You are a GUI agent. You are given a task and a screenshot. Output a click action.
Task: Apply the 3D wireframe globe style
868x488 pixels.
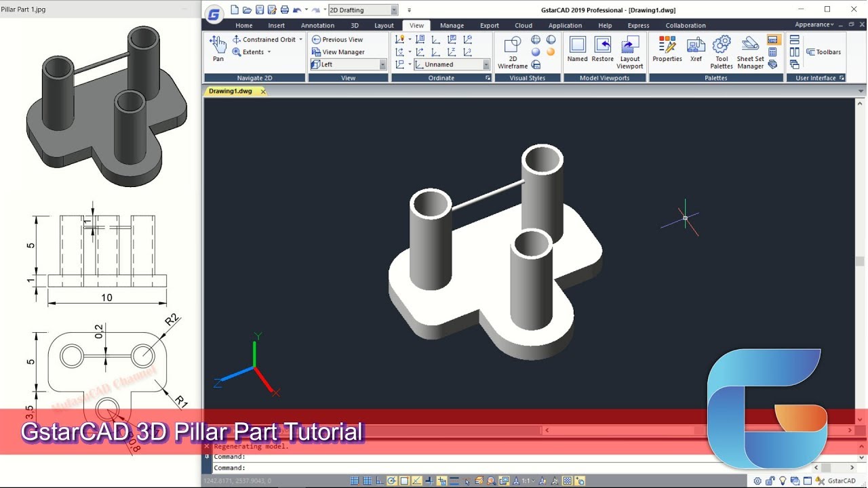[536, 40]
